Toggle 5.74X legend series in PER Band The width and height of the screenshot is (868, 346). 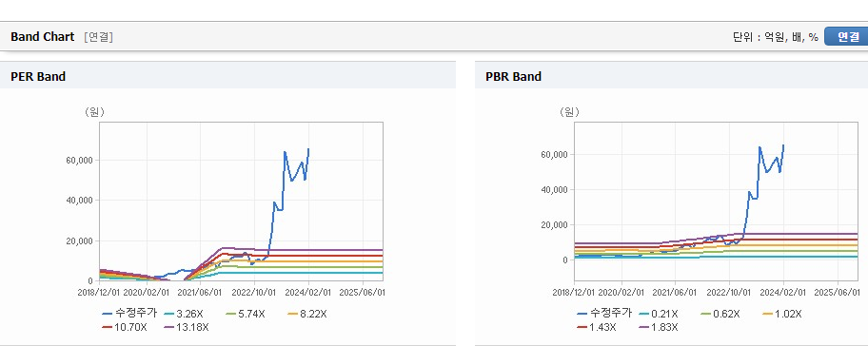247,314
